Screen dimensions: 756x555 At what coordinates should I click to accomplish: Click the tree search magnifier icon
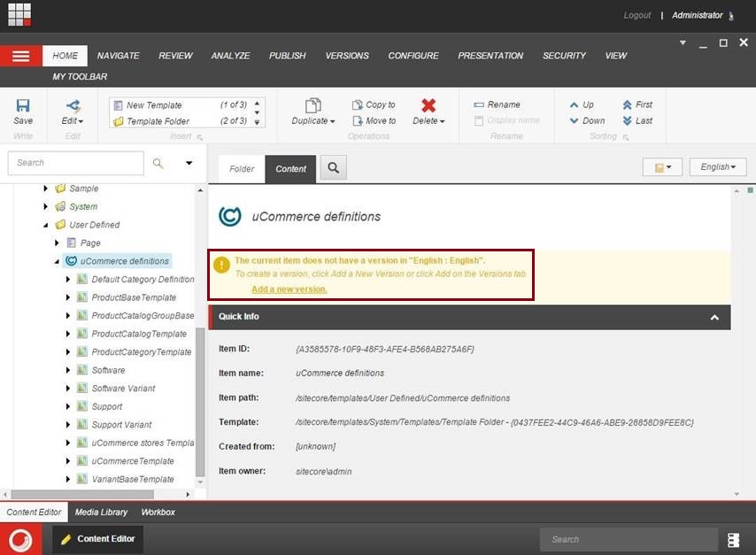click(x=158, y=163)
